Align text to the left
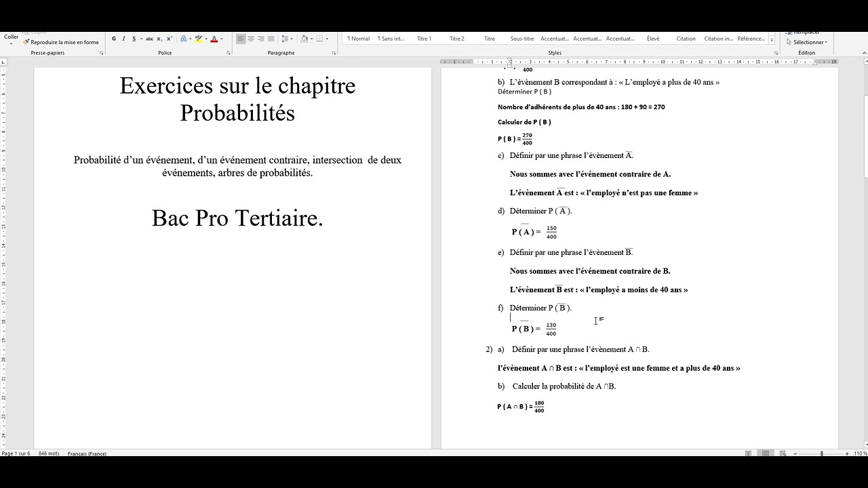Image resolution: width=868 pixels, height=488 pixels. (x=241, y=39)
